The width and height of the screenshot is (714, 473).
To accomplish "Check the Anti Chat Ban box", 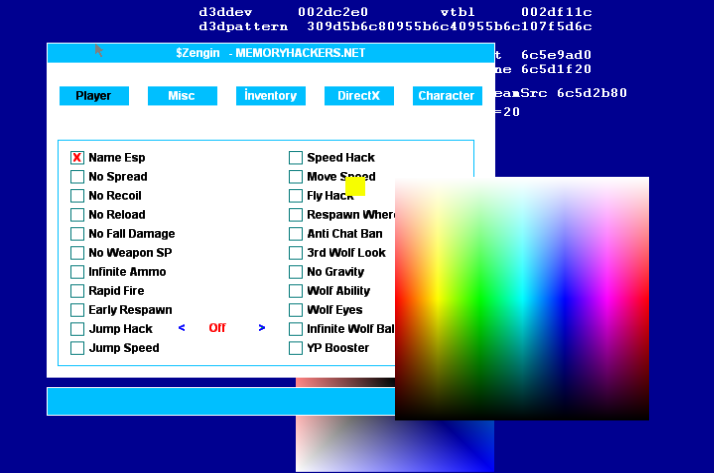I will point(296,234).
